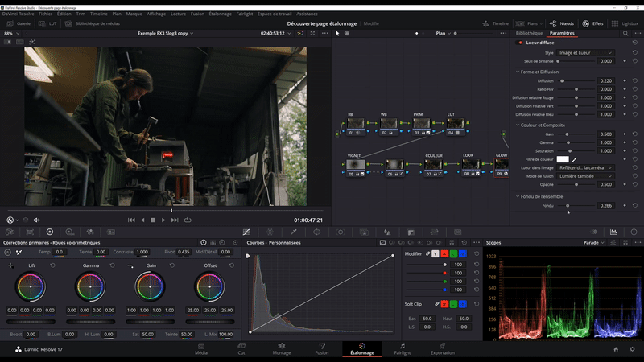
Task: Select the Curves palette icon
Action: tap(246, 232)
